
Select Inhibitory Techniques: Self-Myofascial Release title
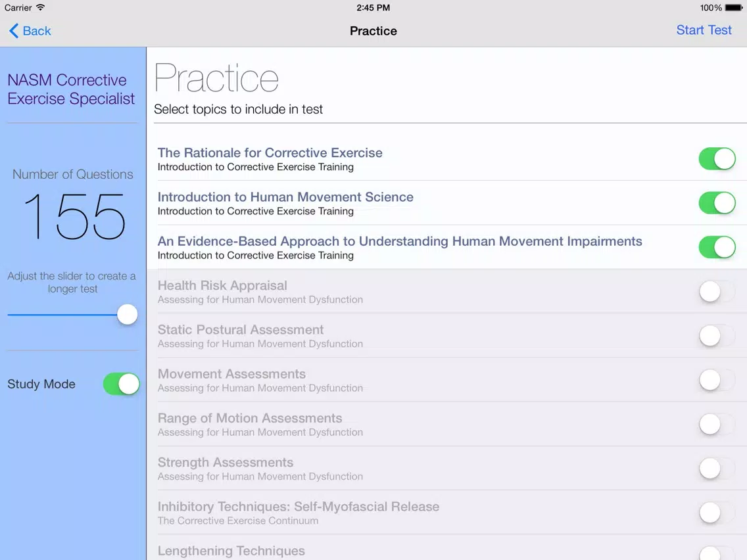click(299, 507)
